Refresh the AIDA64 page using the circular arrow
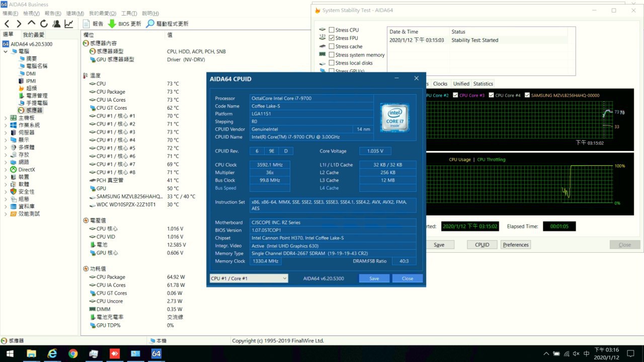This screenshot has height=362, width=644. (44, 24)
